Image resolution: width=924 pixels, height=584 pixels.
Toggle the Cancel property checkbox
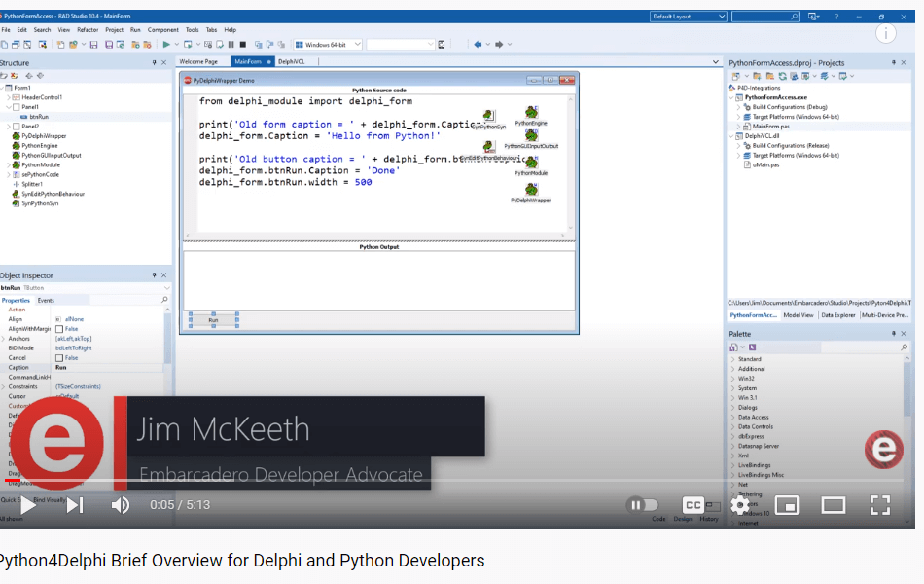click(59, 358)
